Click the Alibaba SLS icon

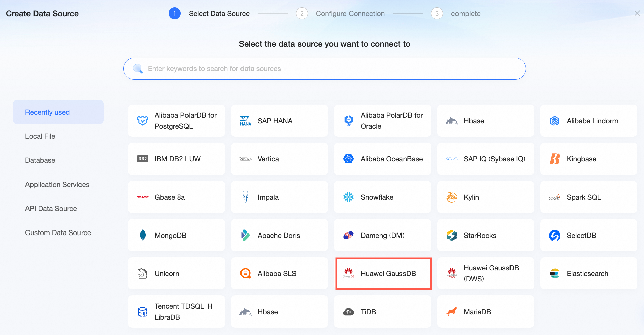pyautogui.click(x=246, y=273)
